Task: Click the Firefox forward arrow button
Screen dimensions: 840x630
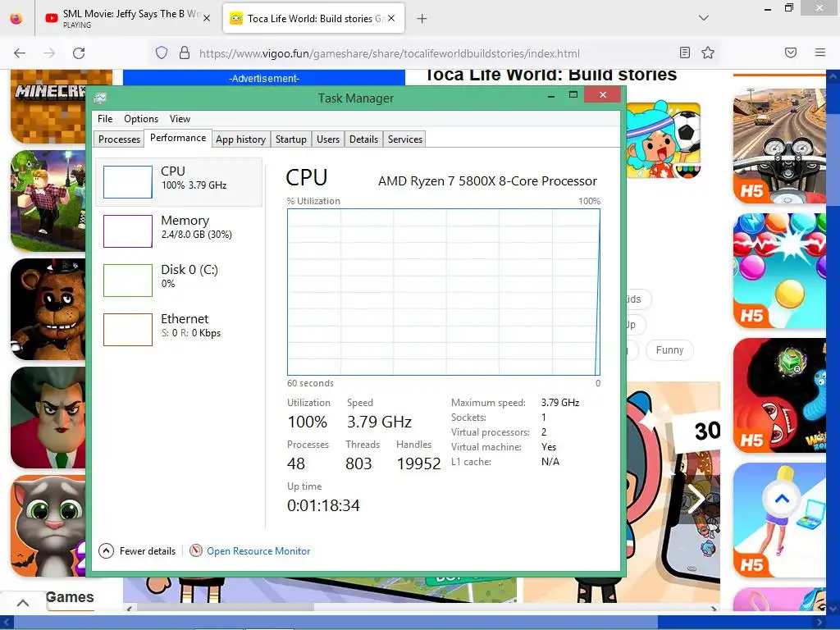Action: pos(49,53)
